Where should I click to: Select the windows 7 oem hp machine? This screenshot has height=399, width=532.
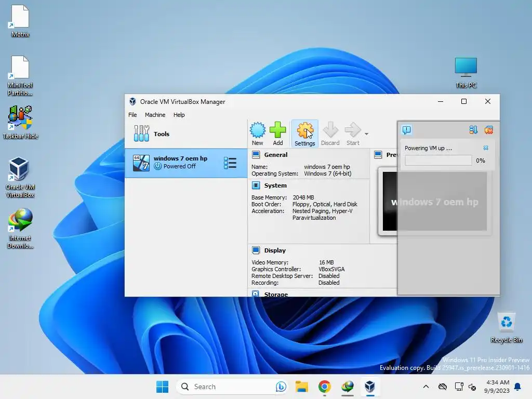click(186, 163)
